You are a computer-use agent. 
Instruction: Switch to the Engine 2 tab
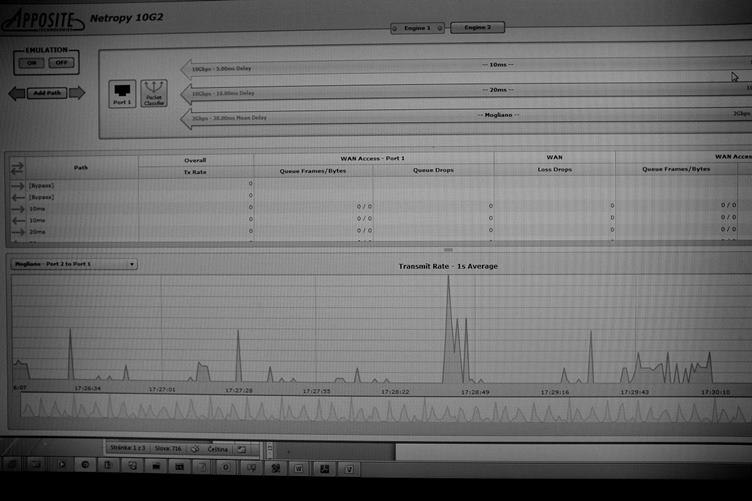tap(478, 27)
